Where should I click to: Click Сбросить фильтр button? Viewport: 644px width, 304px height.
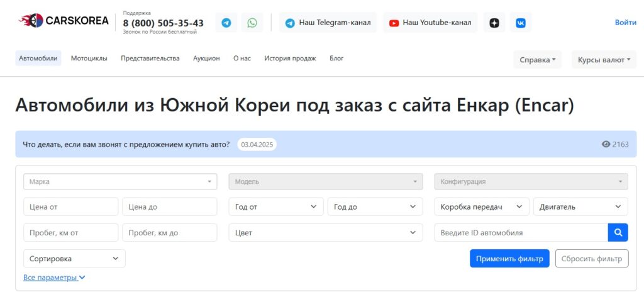pos(592,259)
